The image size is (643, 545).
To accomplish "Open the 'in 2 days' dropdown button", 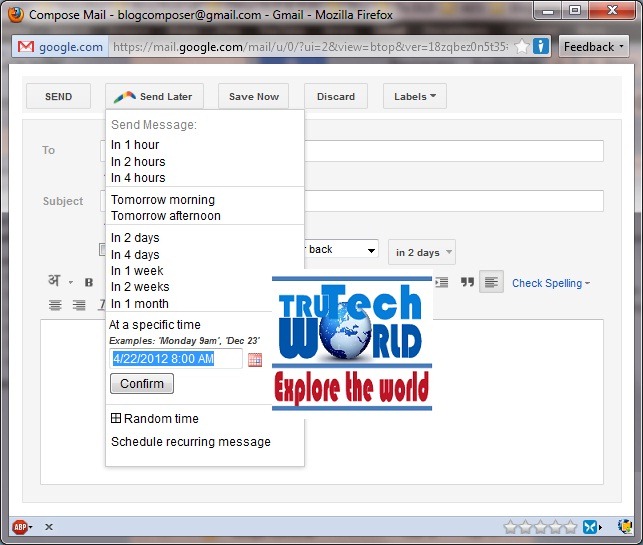I will [422, 252].
